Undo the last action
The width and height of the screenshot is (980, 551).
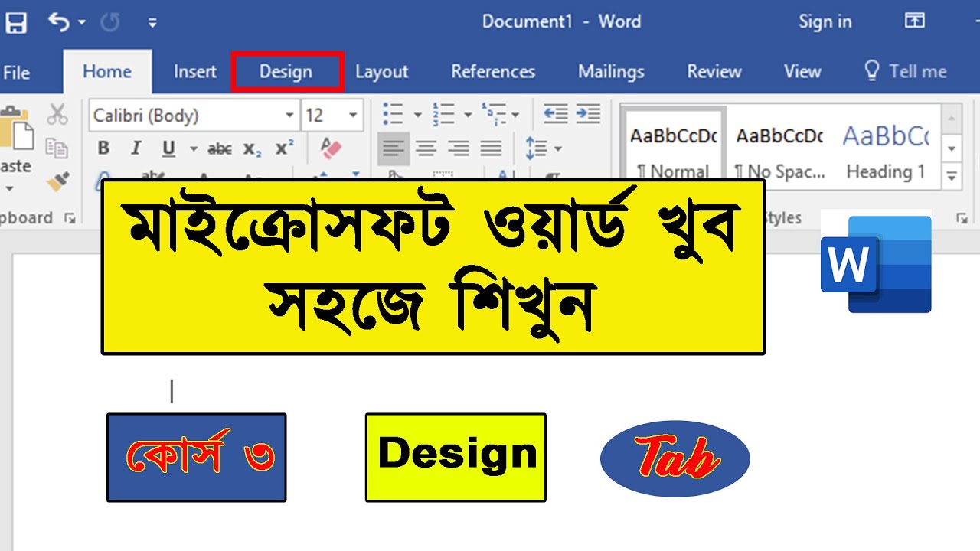pos(58,22)
